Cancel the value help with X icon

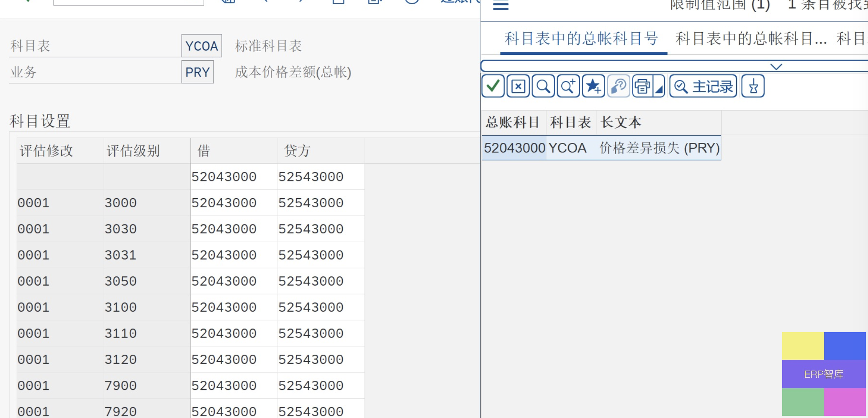click(x=518, y=86)
